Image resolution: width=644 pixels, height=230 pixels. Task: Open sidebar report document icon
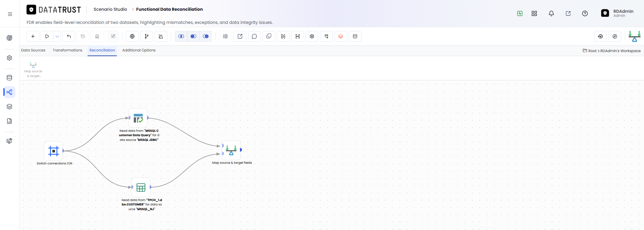(9, 121)
